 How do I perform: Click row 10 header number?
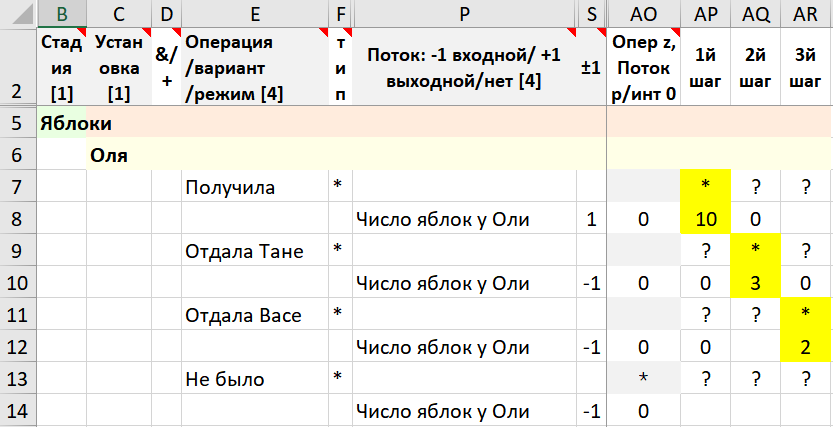(17, 284)
